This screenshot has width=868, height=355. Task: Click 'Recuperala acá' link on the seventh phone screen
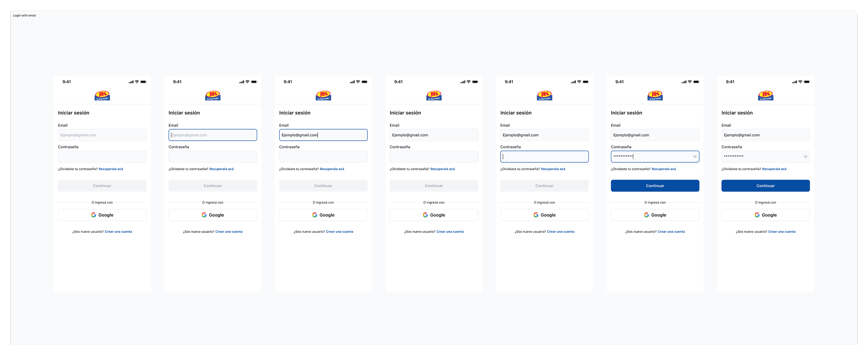[774, 169]
